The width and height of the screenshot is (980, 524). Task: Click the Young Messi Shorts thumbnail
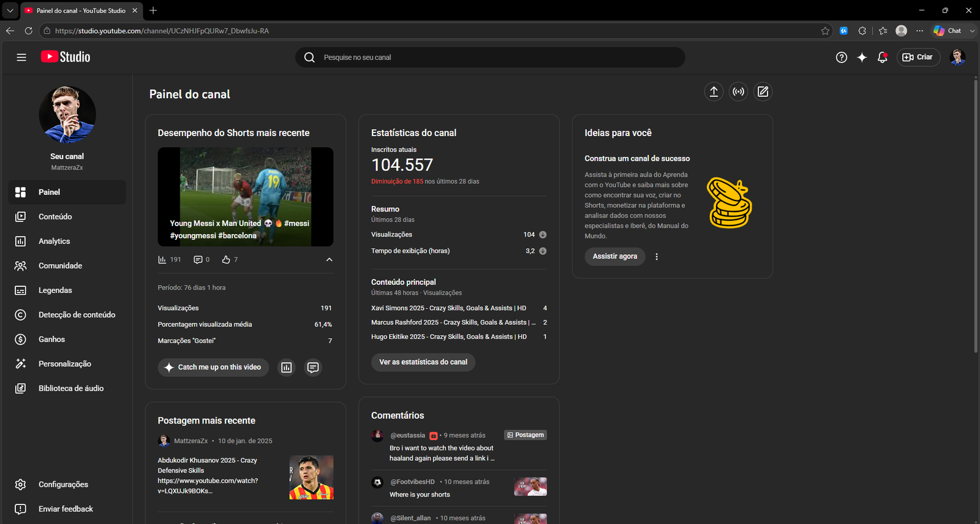[246, 197]
